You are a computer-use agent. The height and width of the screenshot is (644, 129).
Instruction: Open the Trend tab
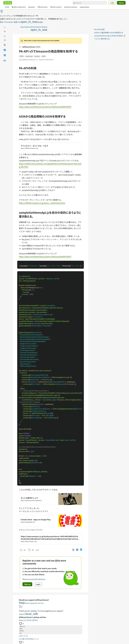coord(7,7)
